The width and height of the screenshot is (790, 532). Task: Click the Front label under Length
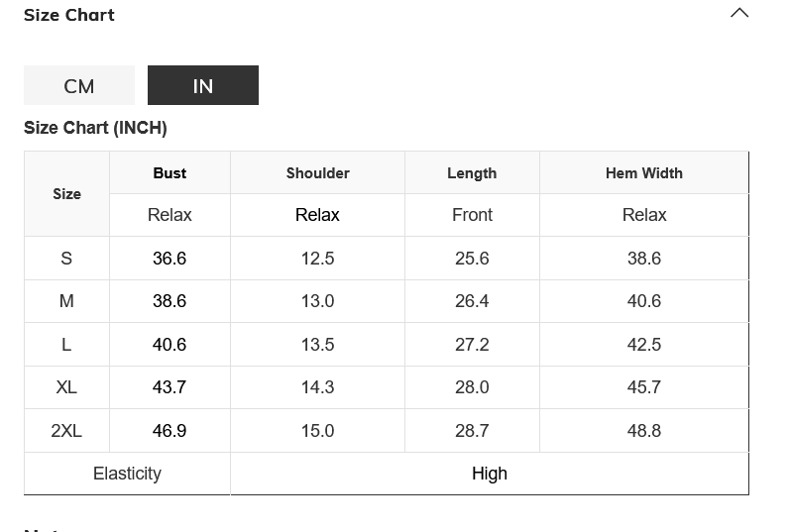click(472, 215)
